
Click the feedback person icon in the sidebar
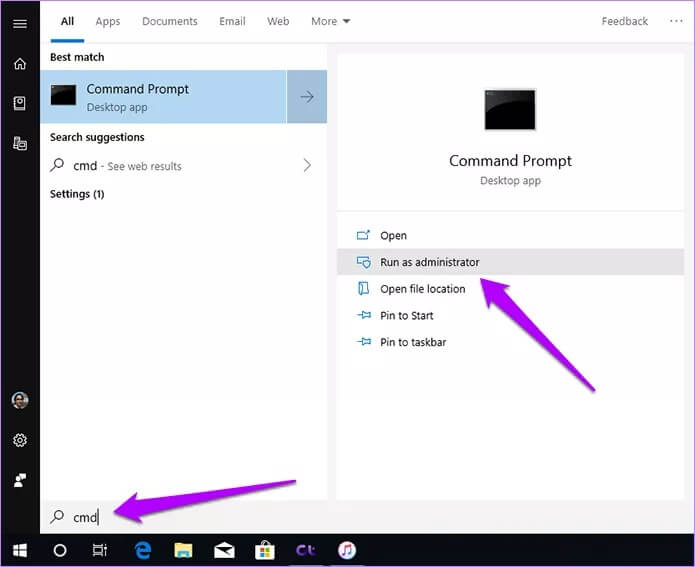(20, 480)
